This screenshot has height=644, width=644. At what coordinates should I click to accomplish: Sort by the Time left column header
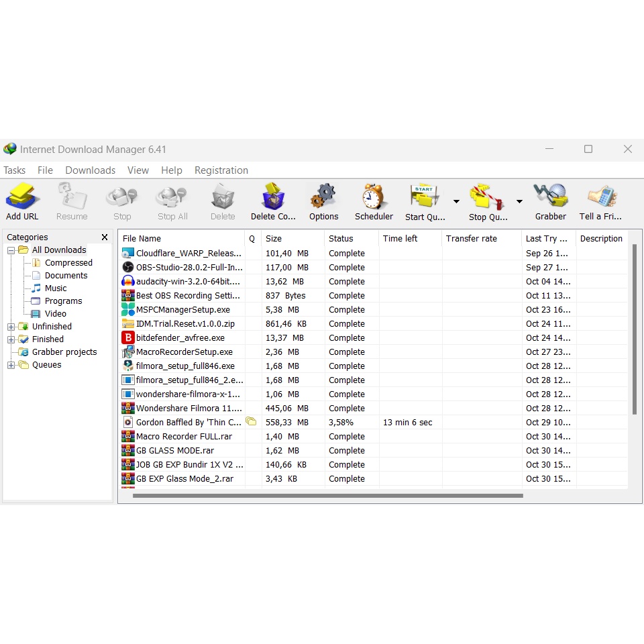[411, 238]
